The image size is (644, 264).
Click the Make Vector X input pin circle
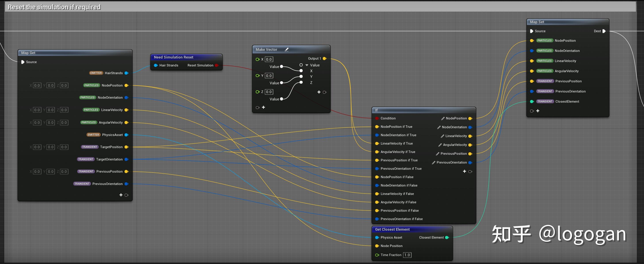point(257,59)
